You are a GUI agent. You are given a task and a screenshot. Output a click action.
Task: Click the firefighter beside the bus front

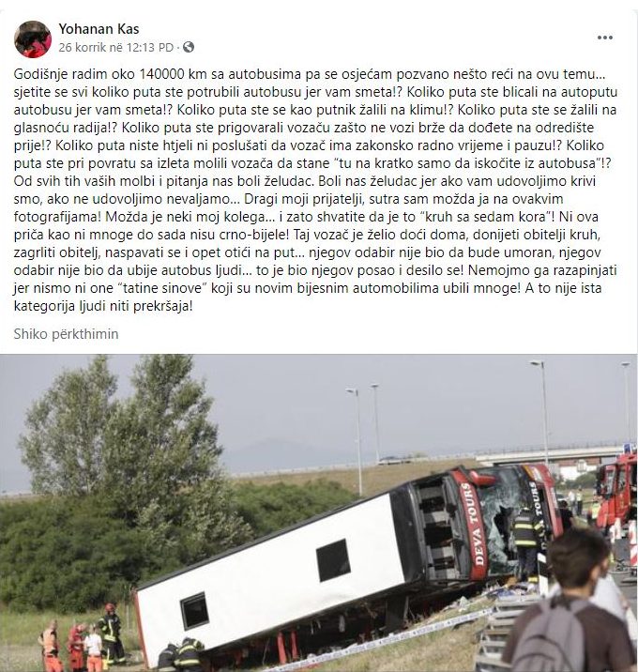(x=525, y=541)
